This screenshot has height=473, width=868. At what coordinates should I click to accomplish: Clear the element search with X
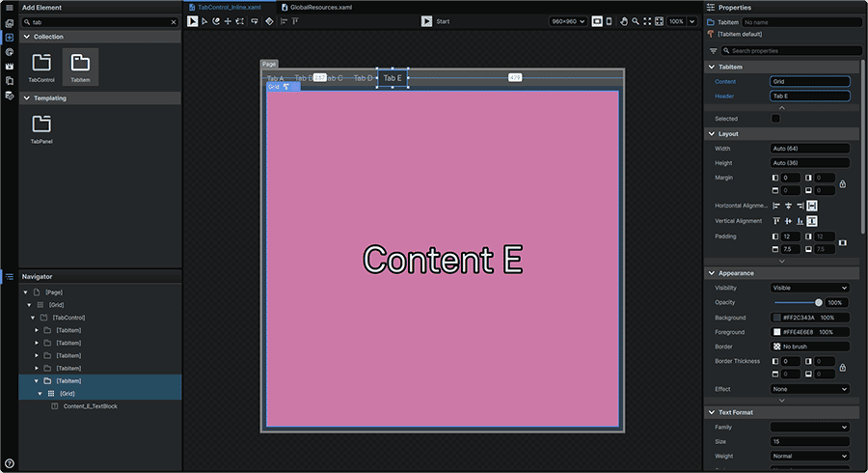(174, 22)
